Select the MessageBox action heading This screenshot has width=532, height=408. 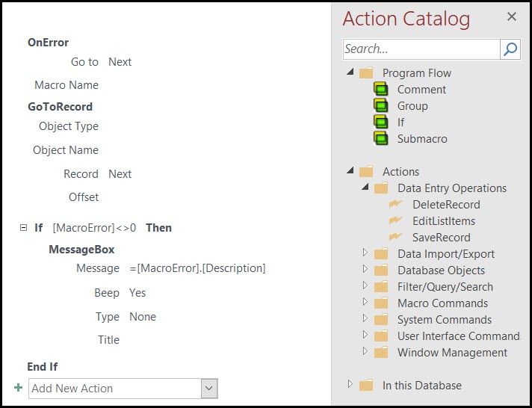(x=81, y=250)
